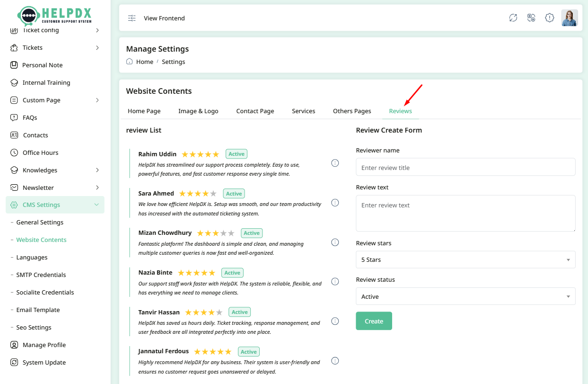Image resolution: width=588 pixels, height=384 pixels.
Task: Open Seo Settings in sidebar
Action: 34,327
